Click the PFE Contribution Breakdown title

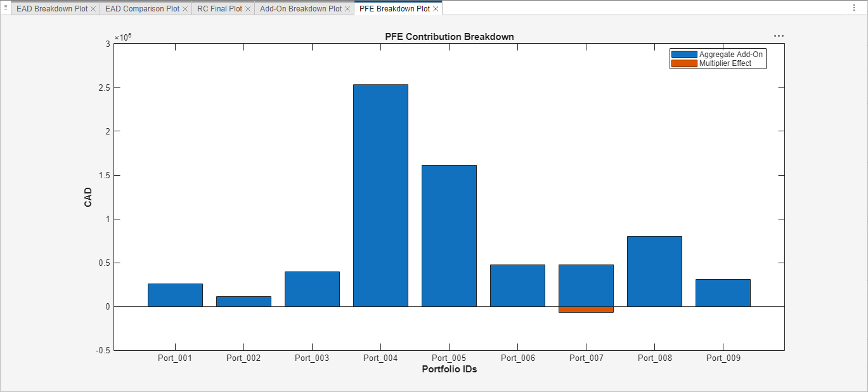tap(450, 37)
